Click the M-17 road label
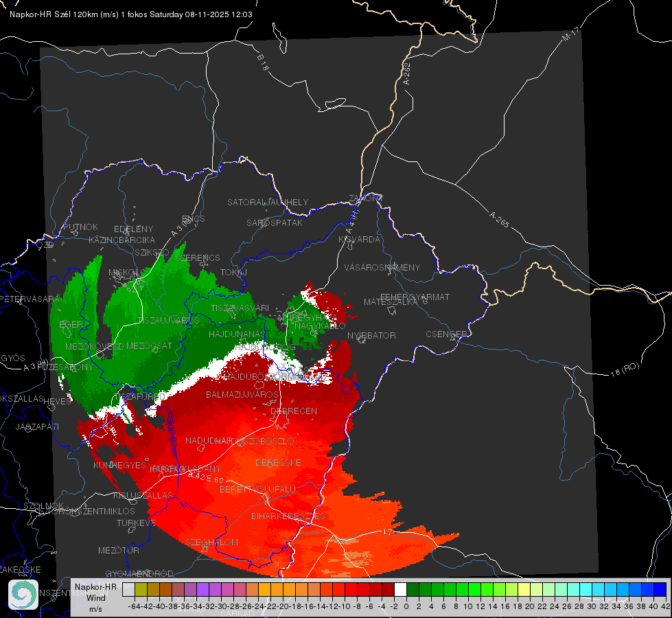This screenshot has width=672, height=618. pyautogui.click(x=570, y=34)
